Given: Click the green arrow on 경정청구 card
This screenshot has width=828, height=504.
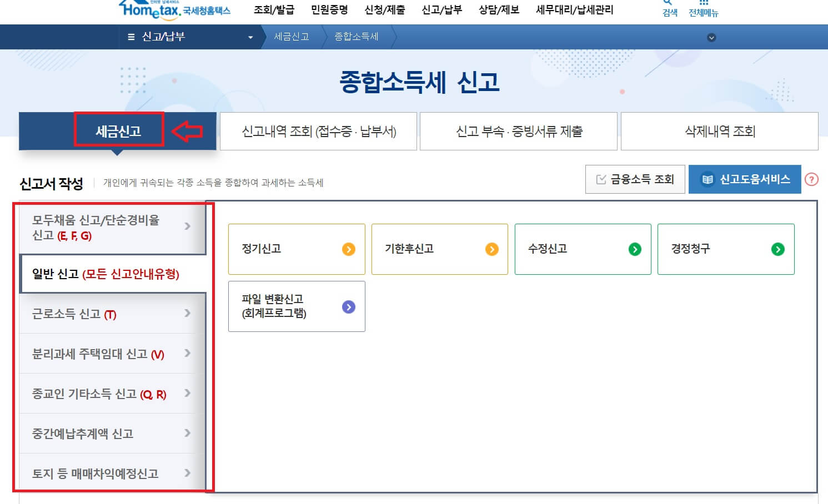Looking at the screenshot, I should tap(777, 249).
